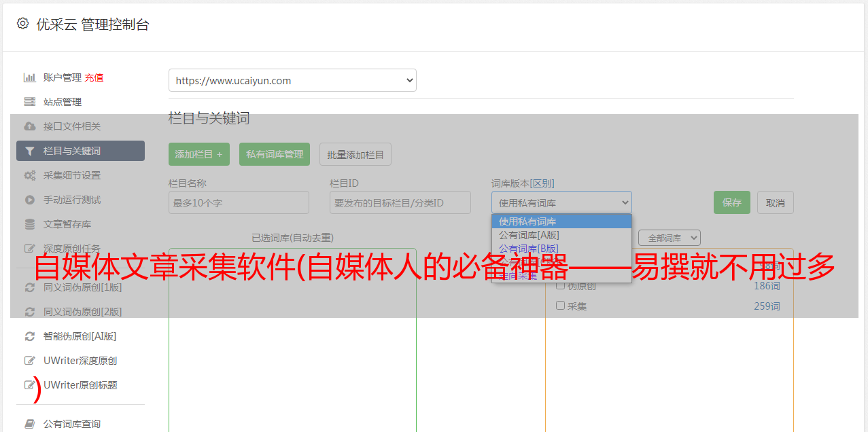The height and width of the screenshot is (432, 868).
Task: Click the 取消 button
Action: click(x=776, y=202)
